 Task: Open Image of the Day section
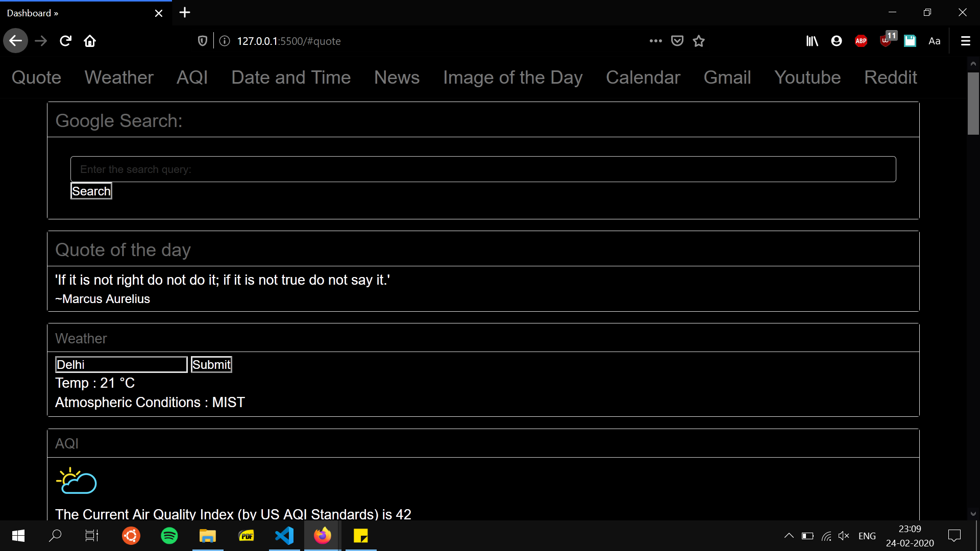click(x=512, y=78)
